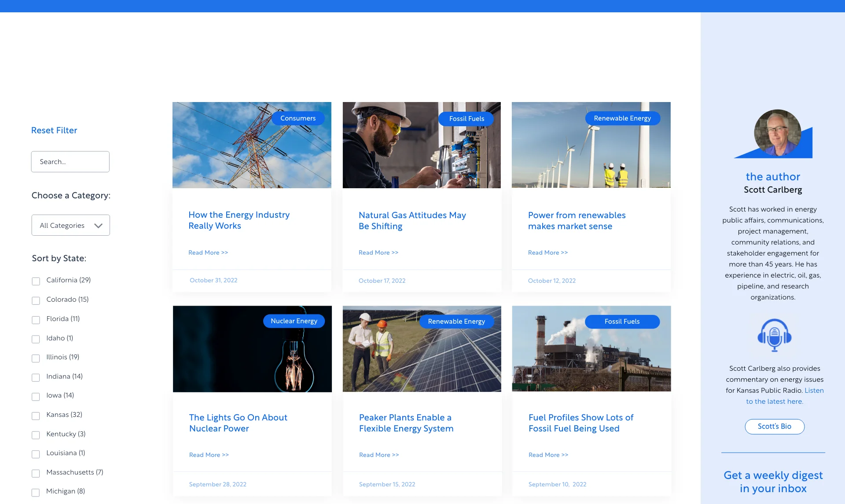Click the Choose a Category label
This screenshot has width=845, height=504.
[71, 196]
